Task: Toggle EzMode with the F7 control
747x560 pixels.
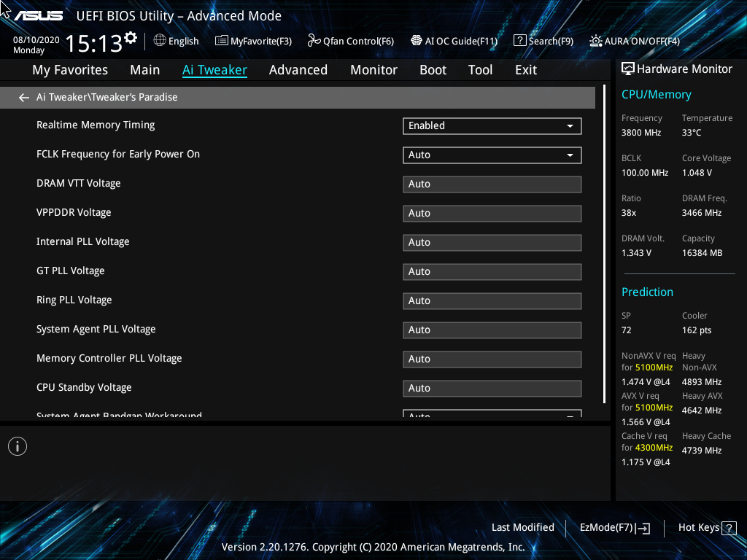Action: click(x=614, y=527)
